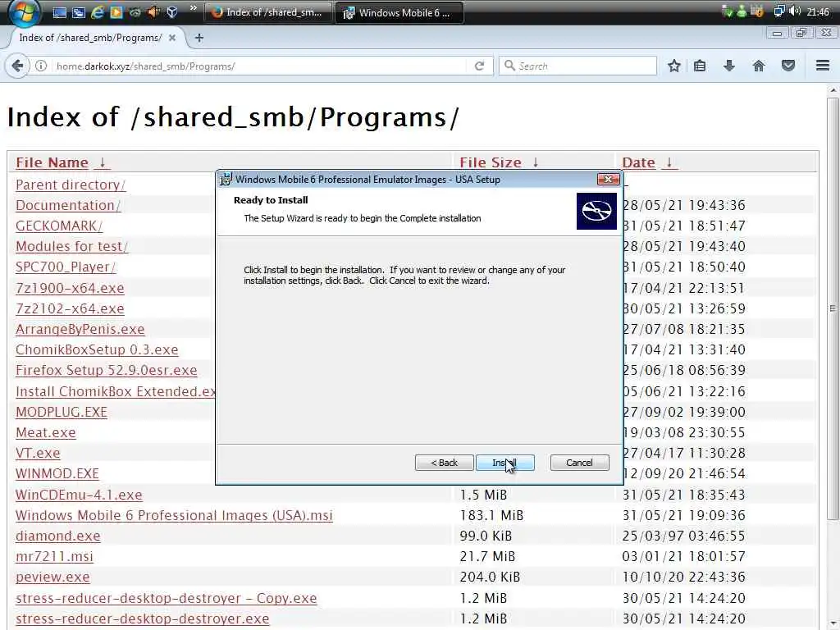This screenshot has height=630, width=840.
Task: Download MODPLUG.EXE
Action: point(62,412)
